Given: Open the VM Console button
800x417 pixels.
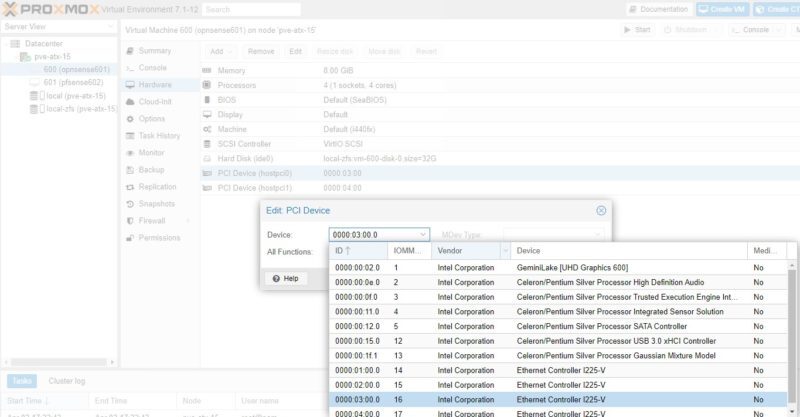Looking at the screenshot, I should pyautogui.click(x=757, y=30).
